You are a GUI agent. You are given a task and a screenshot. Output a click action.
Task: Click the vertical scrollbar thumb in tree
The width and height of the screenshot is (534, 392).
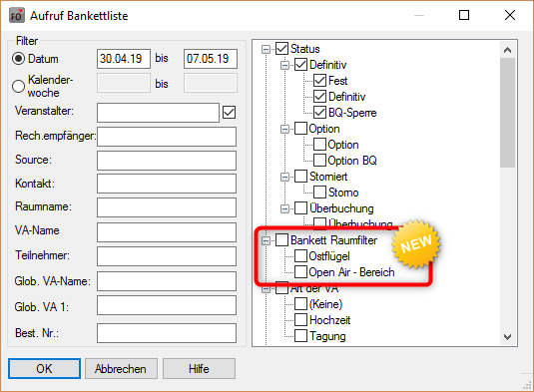coord(507,113)
